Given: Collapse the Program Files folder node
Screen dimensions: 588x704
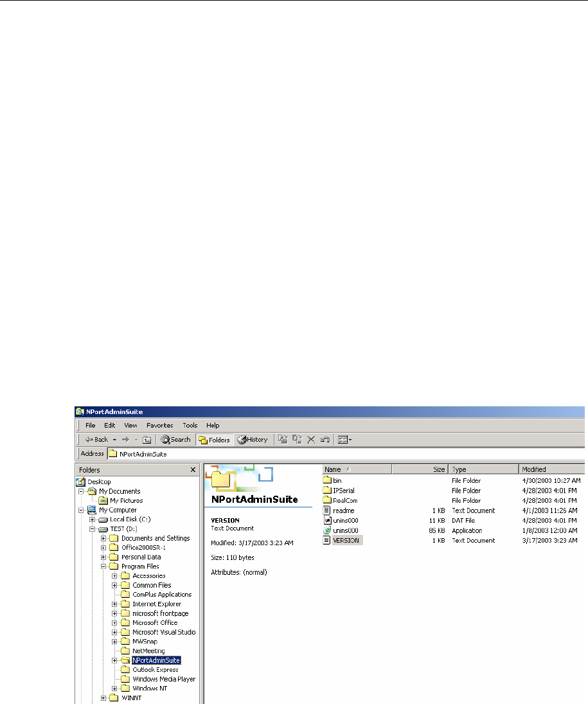Looking at the screenshot, I should (x=103, y=566).
